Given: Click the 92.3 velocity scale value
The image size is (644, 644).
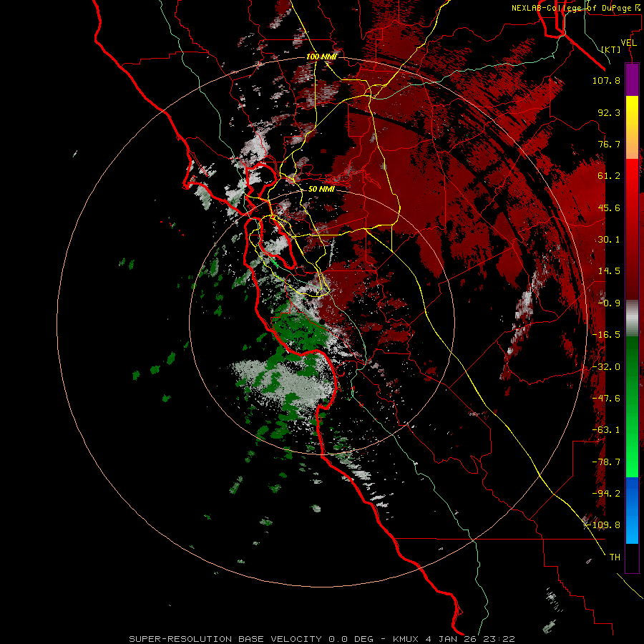Looking at the screenshot, I should [x=609, y=112].
